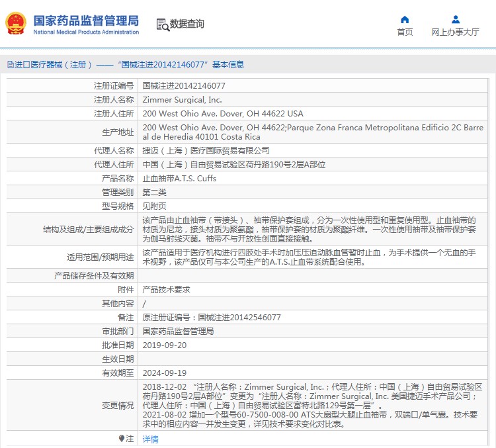Click the intended use description paragraph
Viewport: 496px width, 448px height.
309,257
